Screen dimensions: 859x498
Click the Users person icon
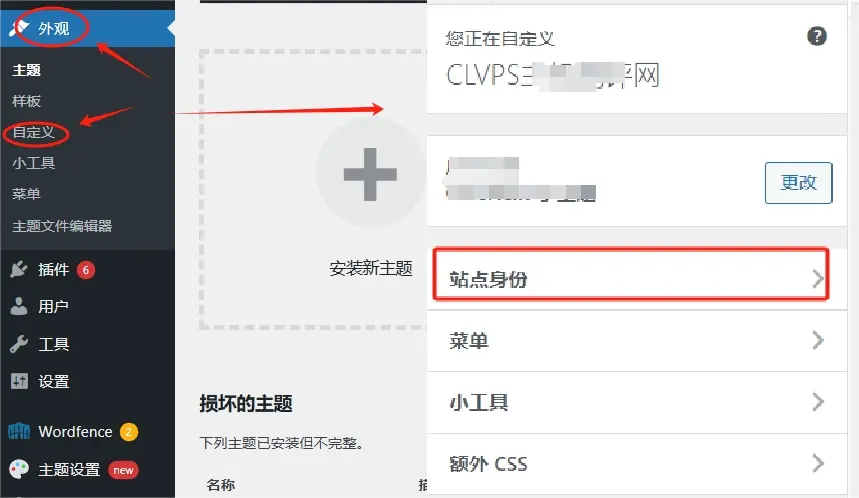click(19, 306)
